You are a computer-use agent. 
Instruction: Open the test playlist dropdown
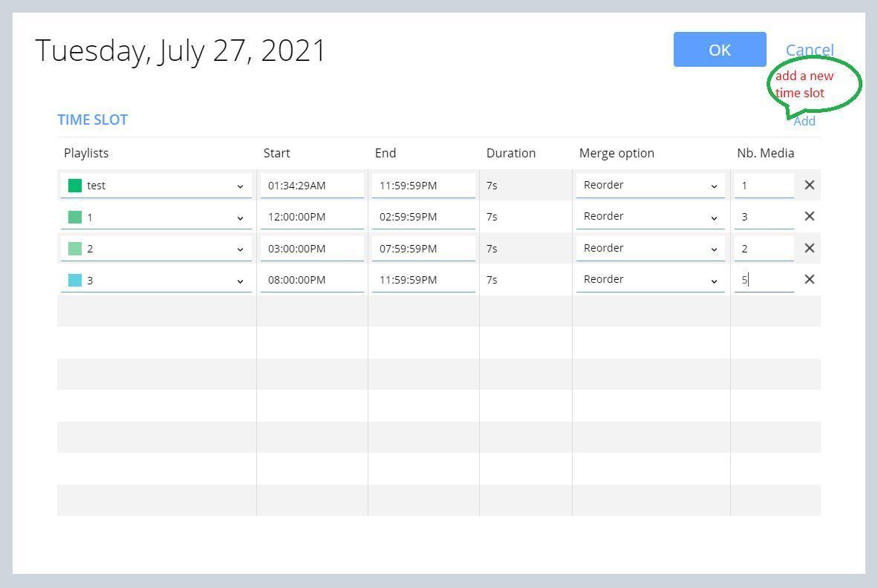[x=156, y=185]
